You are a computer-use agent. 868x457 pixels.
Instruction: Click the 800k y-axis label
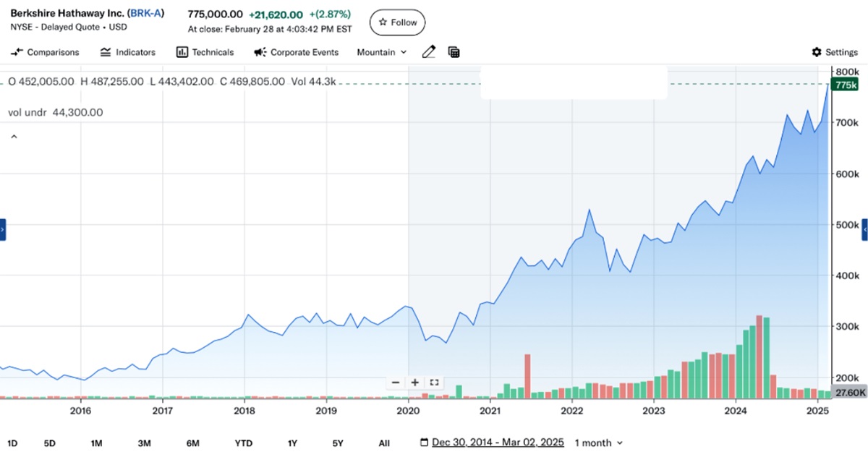tap(846, 72)
